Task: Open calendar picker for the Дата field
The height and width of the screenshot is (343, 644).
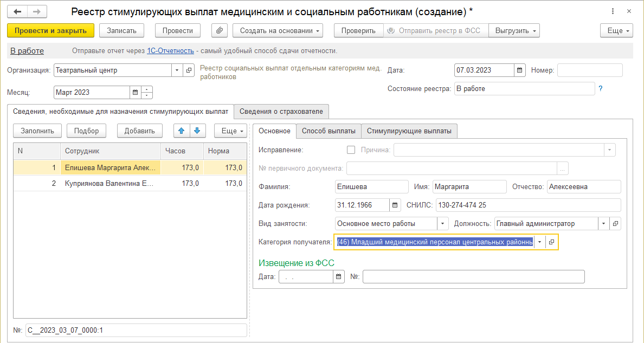Action: pos(519,70)
